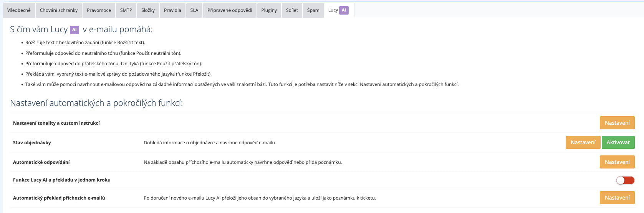Click the 'Na základě obsahu příchozího e-mailu' description
This screenshot has height=213, width=644.
243,162
